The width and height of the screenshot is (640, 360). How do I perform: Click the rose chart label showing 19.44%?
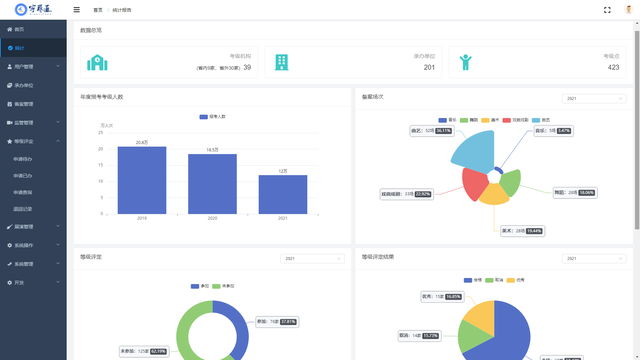(x=522, y=231)
